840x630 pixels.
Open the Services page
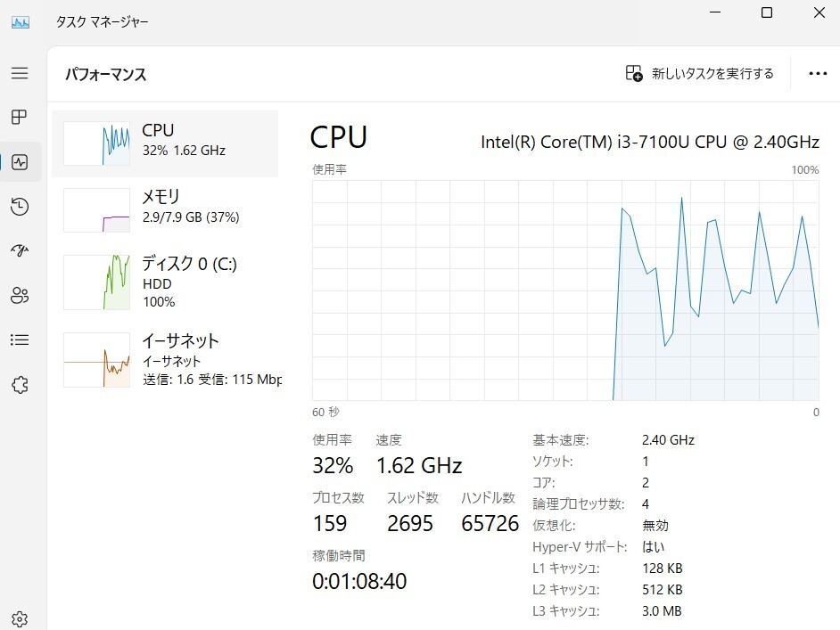[x=20, y=384]
